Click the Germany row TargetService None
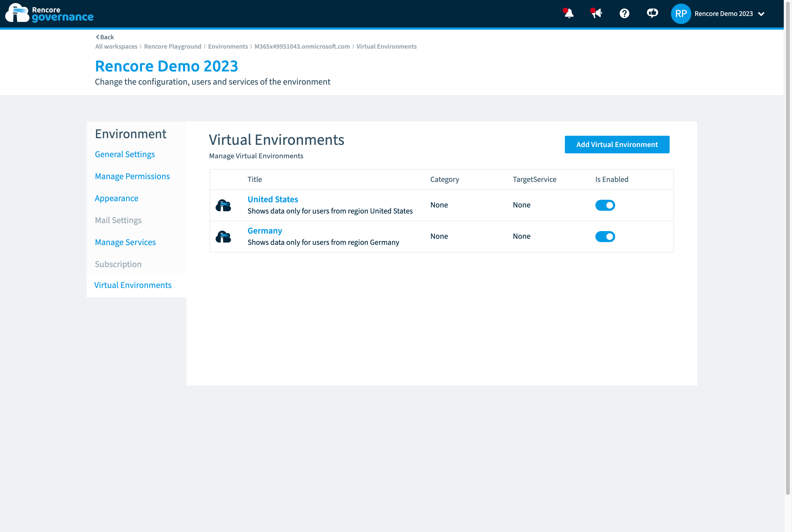This screenshot has height=532, width=792. 521,236
